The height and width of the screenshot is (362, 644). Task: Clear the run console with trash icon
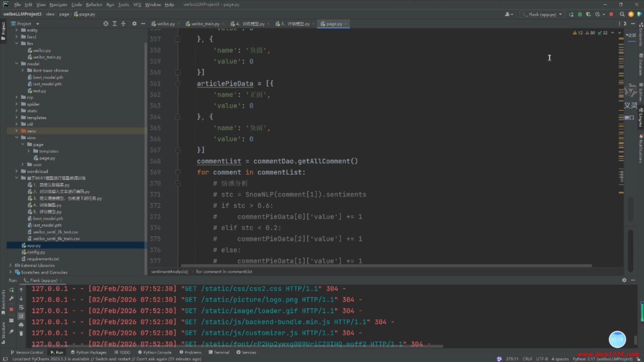pos(21,334)
